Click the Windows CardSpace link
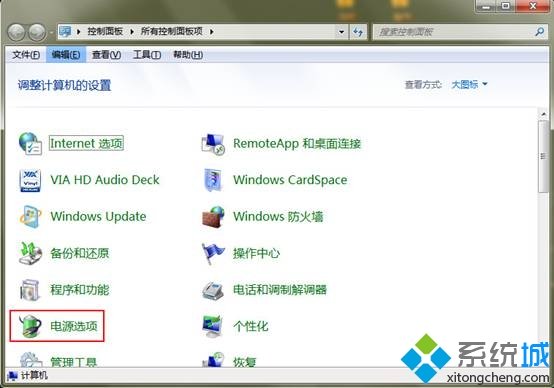 (x=290, y=180)
